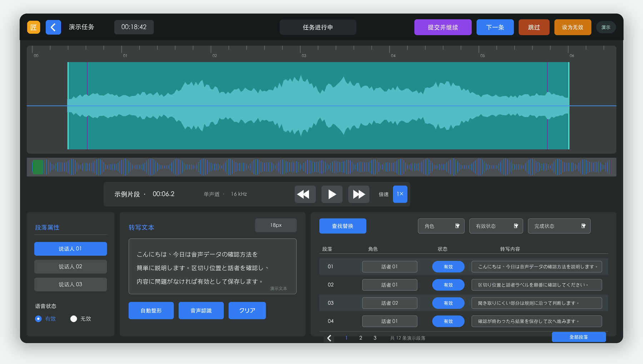Open the 有效状态 filter dropdown
Screen dimensions: 643x364
[496, 226]
